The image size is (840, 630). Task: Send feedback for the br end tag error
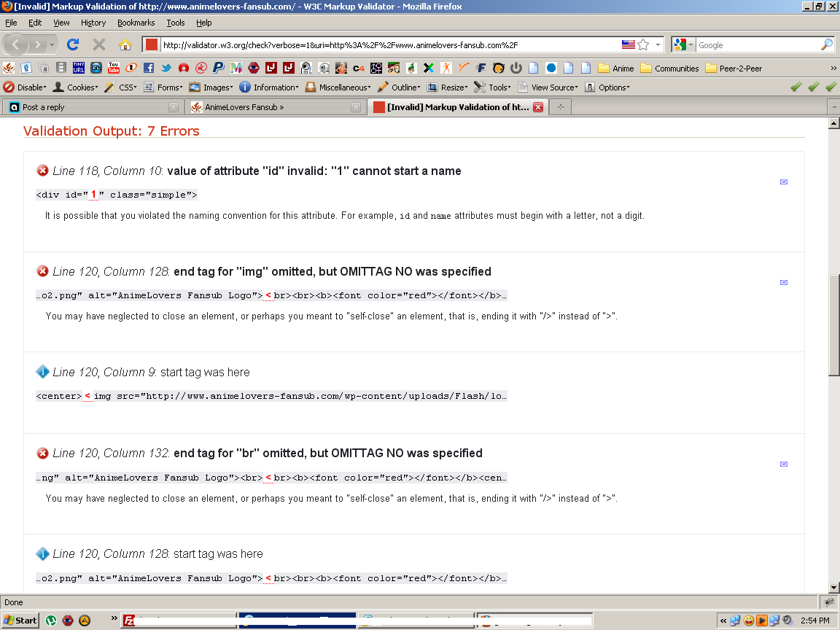pos(784,464)
